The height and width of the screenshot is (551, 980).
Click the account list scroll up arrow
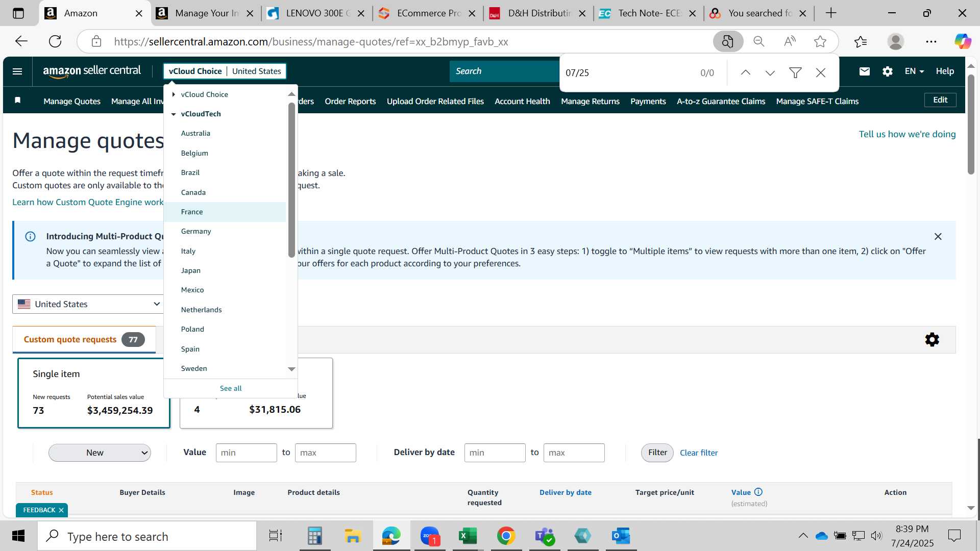coord(291,94)
